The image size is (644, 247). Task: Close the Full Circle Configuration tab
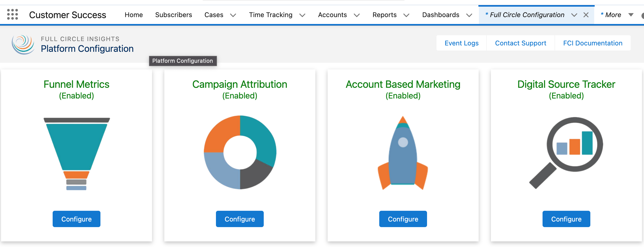[586, 15]
